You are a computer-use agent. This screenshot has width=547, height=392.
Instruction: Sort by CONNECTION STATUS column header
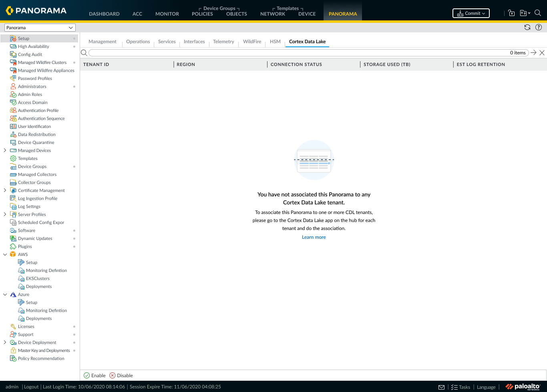[296, 64]
